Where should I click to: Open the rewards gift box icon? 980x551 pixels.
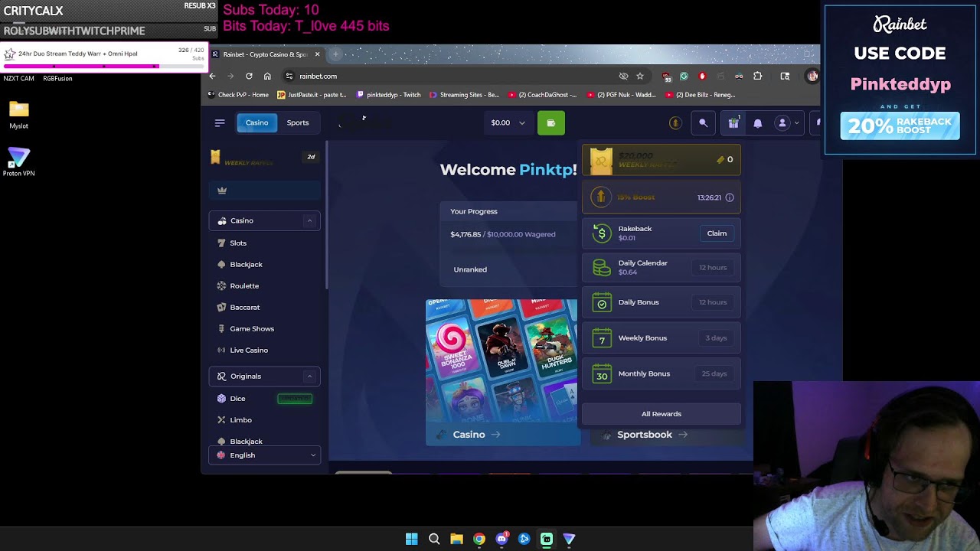pyautogui.click(x=733, y=123)
